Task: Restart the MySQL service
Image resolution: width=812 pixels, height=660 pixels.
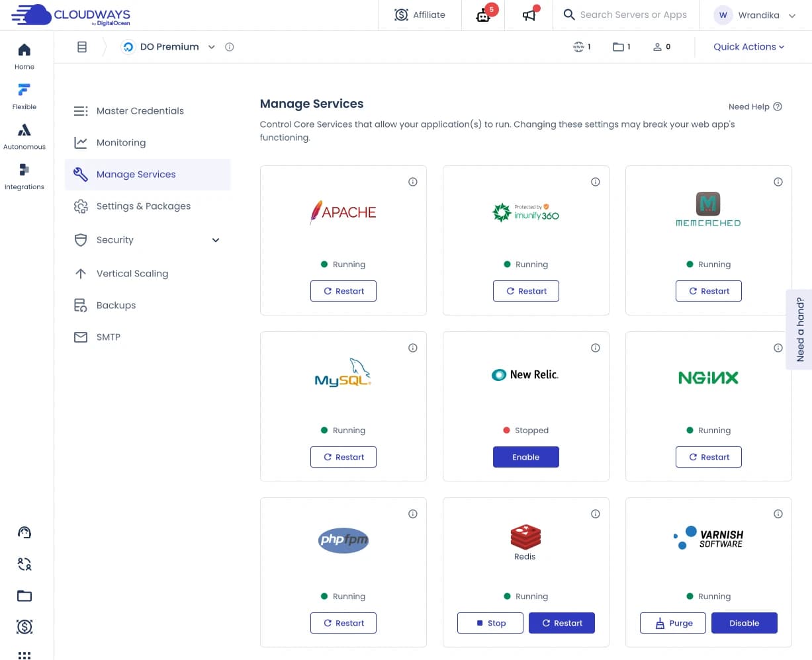Action: pos(343,457)
